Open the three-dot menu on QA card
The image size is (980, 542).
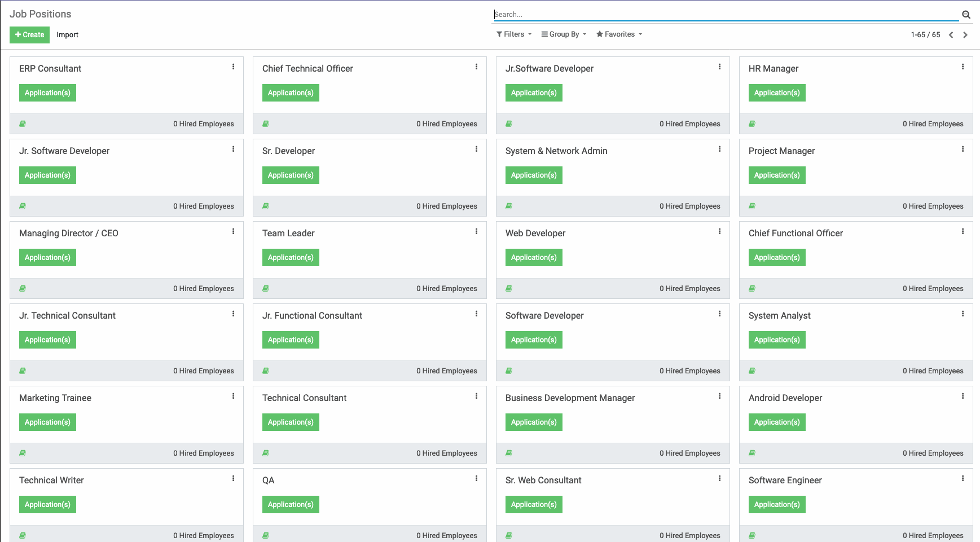(x=477, y=478)
